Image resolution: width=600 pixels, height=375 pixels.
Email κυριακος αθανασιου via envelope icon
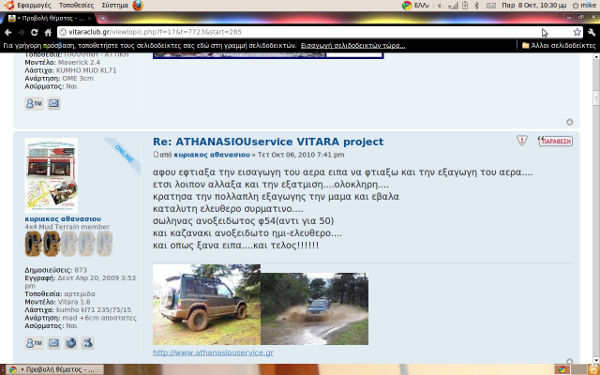[54, 343]
